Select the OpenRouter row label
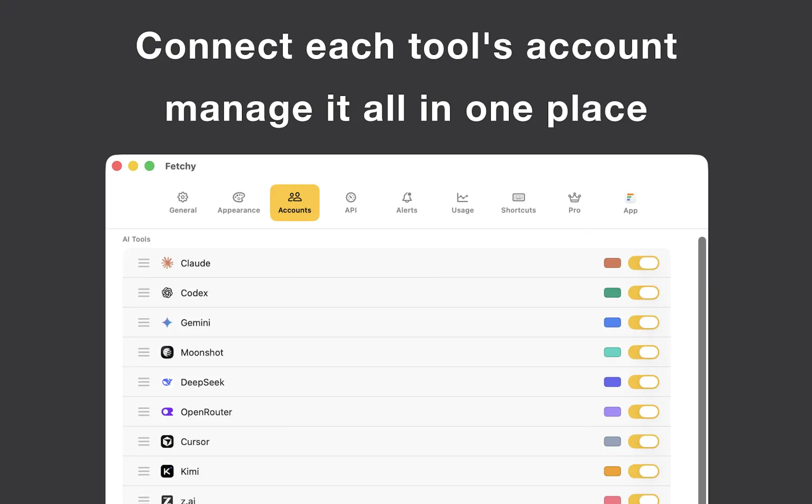812x504 pixels. [x=207, y=412]
